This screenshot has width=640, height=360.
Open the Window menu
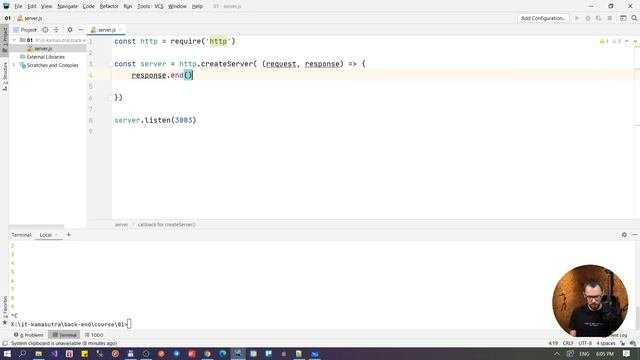click(177, 7)
